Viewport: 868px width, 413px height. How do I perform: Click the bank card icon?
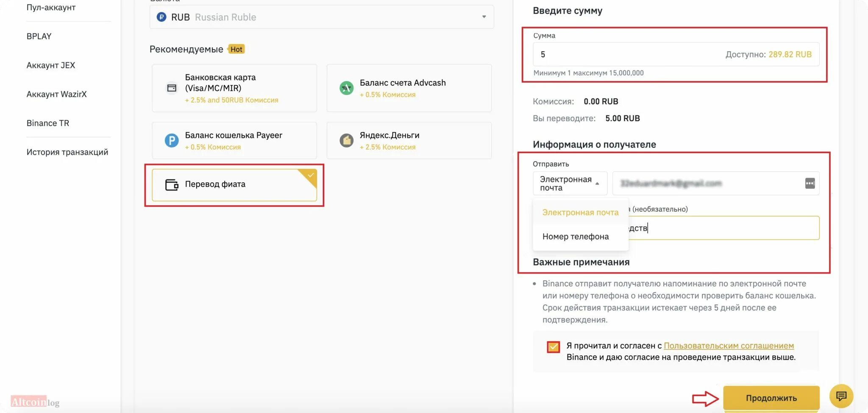172,88
